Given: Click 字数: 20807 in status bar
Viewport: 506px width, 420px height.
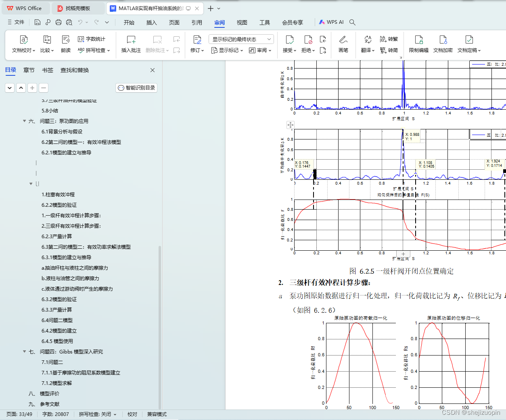Looking at the screenshot, I should (x=56, y=414).
